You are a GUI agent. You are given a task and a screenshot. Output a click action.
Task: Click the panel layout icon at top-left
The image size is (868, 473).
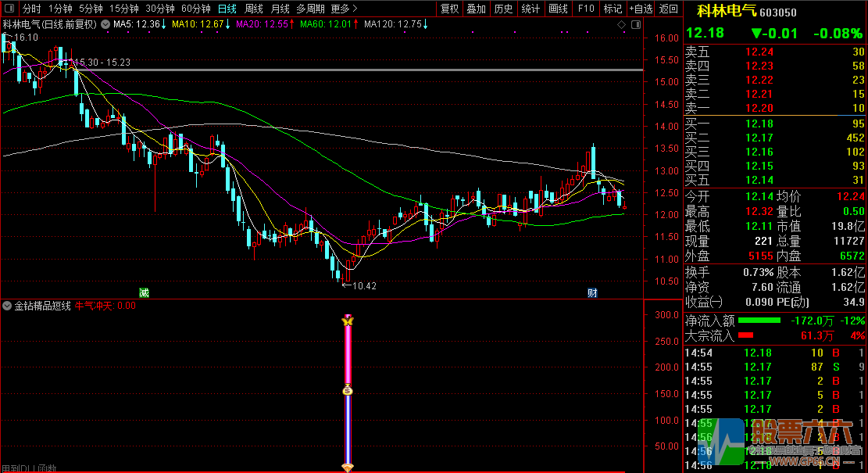pyautogui.click(x=9, y=9)
